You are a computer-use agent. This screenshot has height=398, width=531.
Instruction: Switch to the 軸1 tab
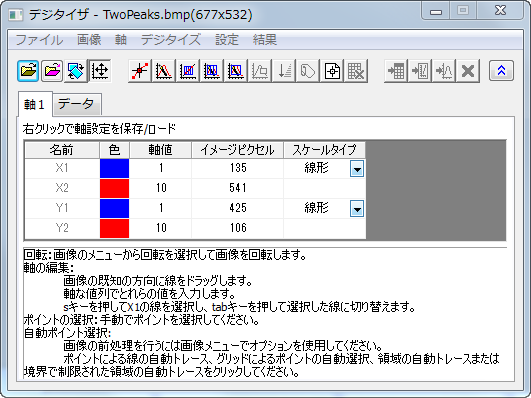[x=35, y=104]
